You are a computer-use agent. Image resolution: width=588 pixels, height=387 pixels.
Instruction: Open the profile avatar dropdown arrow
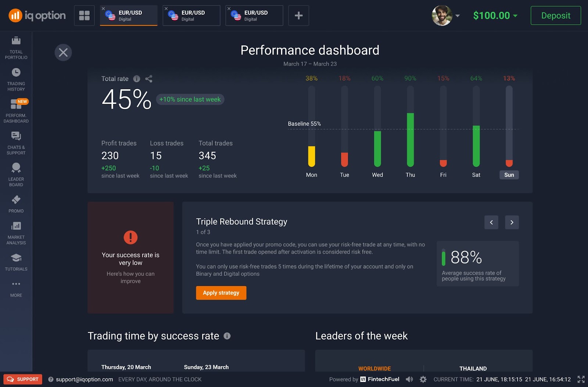pyautogui.click(x=458, y=16)
